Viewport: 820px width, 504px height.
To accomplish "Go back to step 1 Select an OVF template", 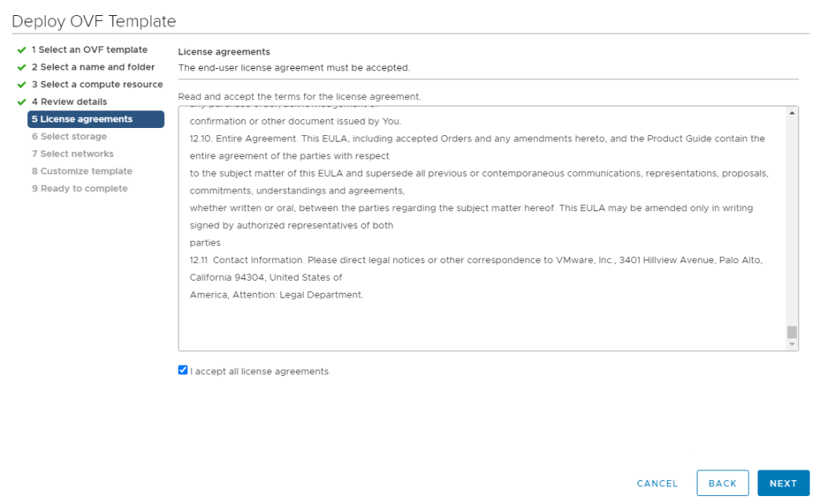I will 90,50.
